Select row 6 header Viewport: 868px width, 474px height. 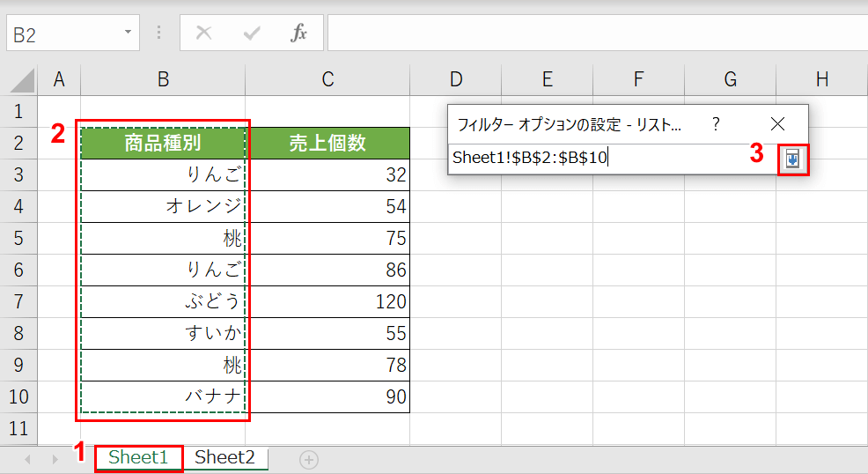tap(18, 270)
